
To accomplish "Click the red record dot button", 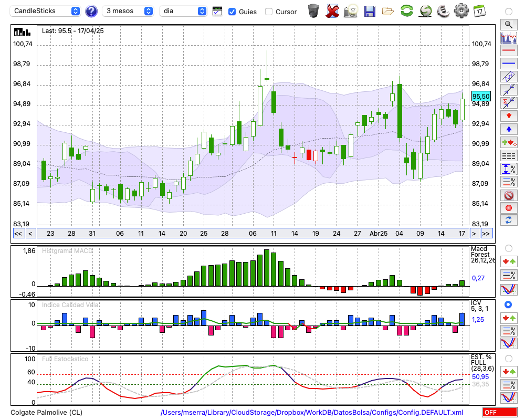I will pos(509,208).
